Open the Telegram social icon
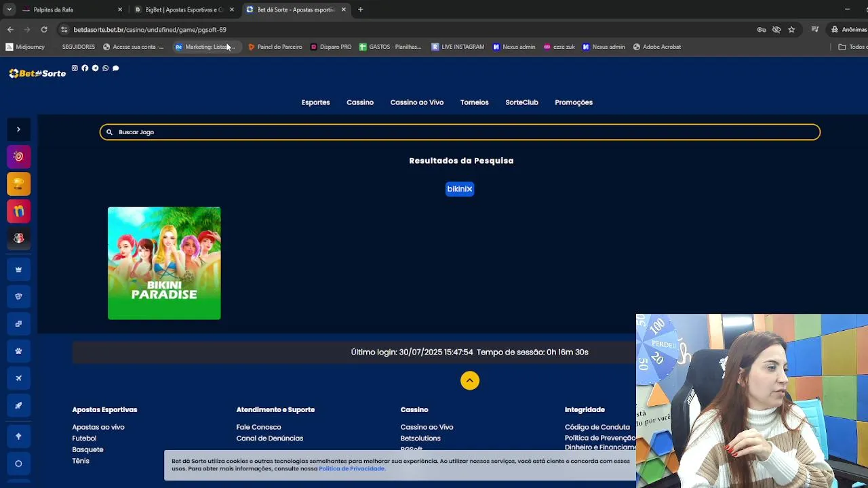Screen dimensions: 868x488 point(95,68)
